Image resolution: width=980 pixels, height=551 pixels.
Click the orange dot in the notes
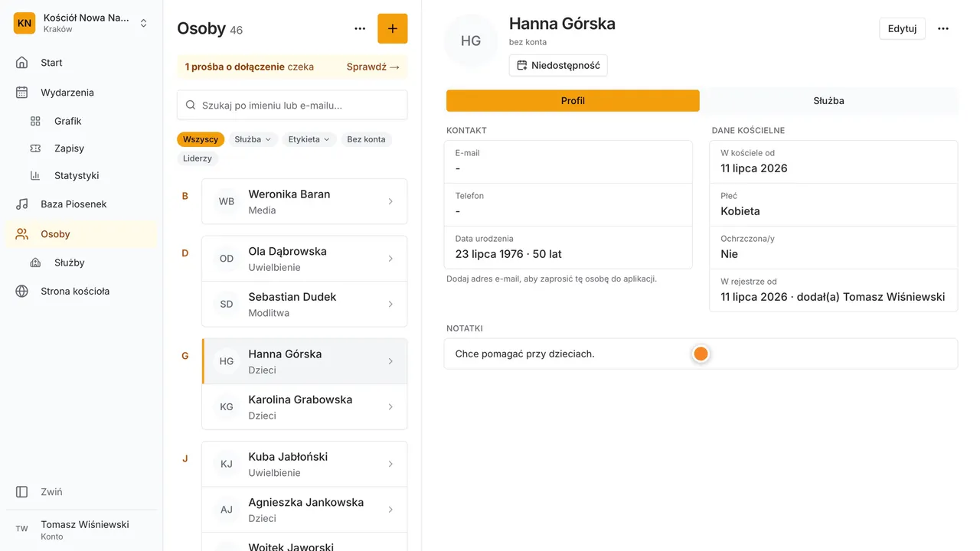click(701, 354)
